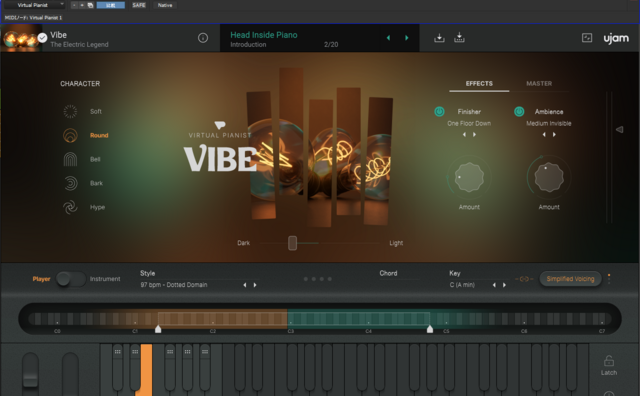Click the Ambience Amount knob

coord(549,177)
